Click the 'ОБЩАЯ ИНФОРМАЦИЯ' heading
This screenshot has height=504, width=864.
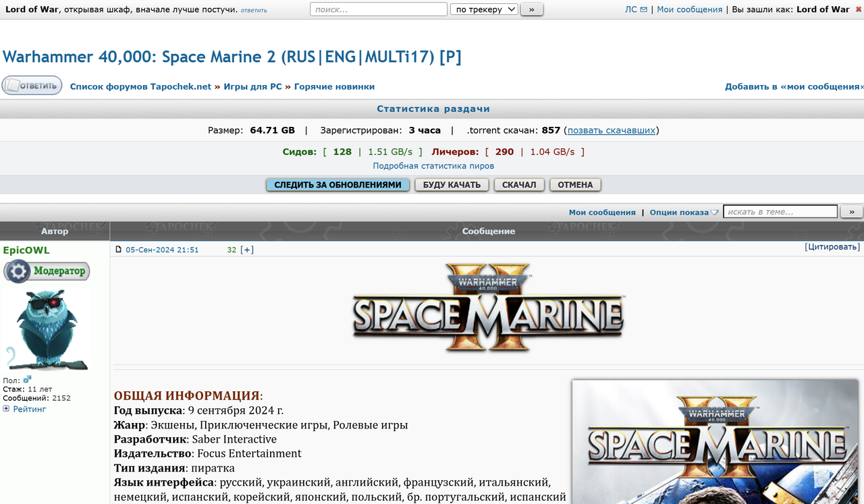187,396
